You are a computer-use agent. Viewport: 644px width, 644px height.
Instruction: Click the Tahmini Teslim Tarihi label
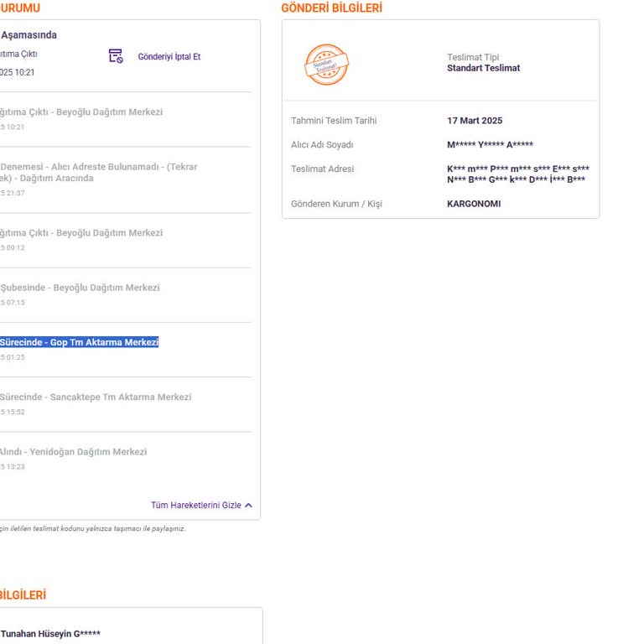coord(334,121)
